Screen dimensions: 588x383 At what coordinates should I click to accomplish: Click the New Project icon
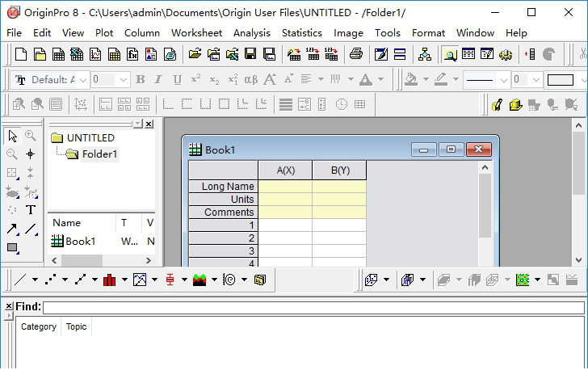pos(21,54)
